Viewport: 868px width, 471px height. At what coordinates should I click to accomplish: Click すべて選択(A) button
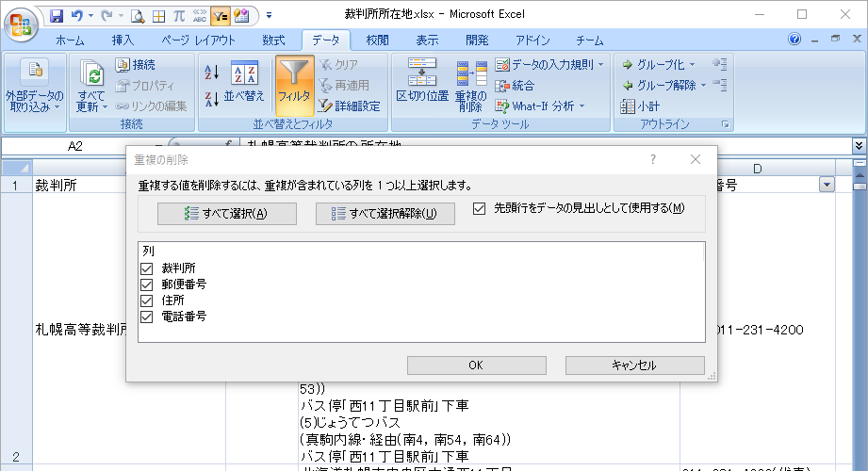click(x=227, y=214)
